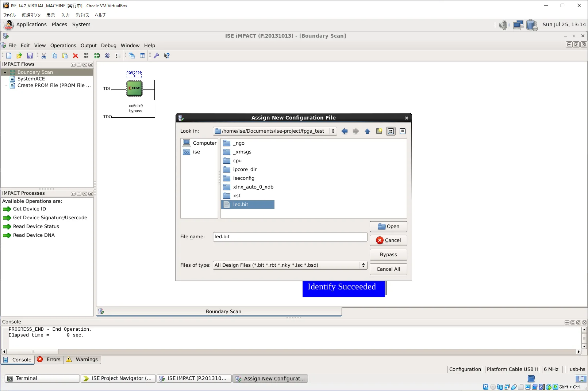Go to parent directory with up arrow
The width and height of the screenshot is (588, 391).
367,131
